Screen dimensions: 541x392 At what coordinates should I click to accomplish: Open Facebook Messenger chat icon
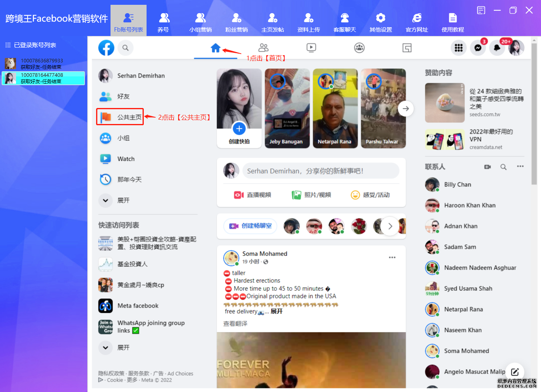tap(478, 48)
